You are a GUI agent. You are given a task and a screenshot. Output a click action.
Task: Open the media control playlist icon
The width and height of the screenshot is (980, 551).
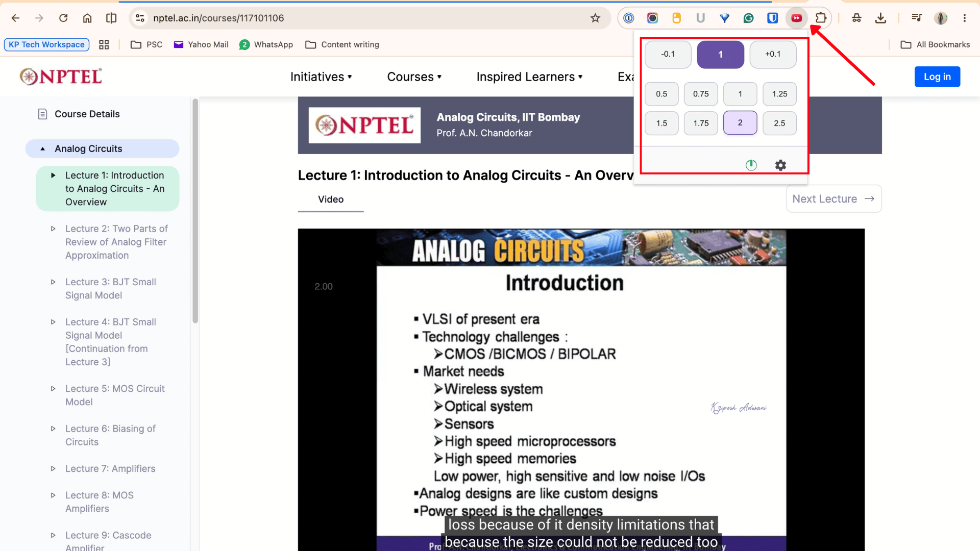coord(917,18)
